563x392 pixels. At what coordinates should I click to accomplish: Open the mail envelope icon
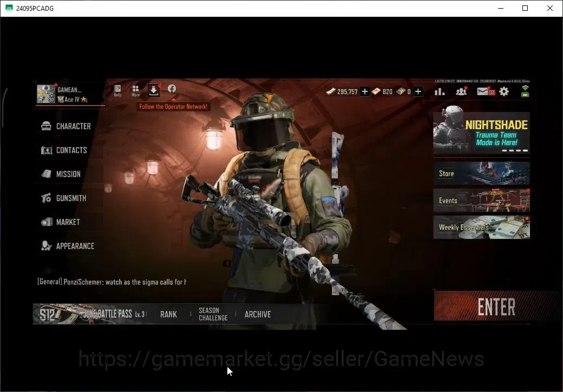coord(483,91)
